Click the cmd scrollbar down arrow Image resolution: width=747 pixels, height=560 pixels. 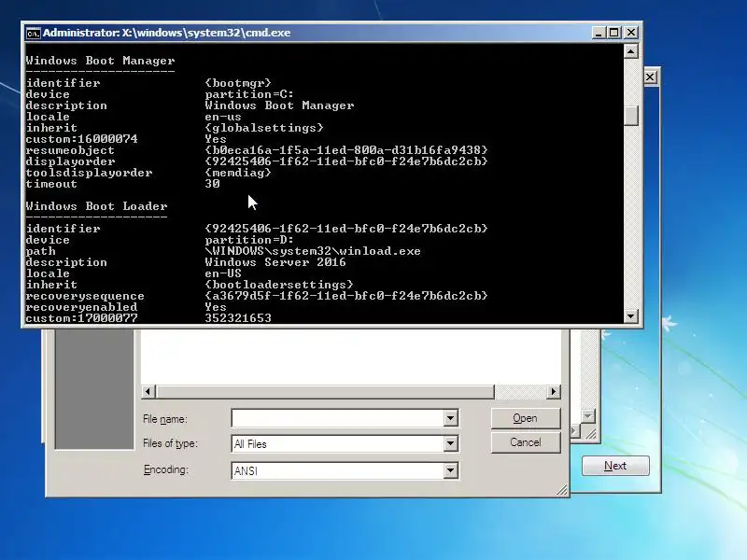(x=631, y=316)
